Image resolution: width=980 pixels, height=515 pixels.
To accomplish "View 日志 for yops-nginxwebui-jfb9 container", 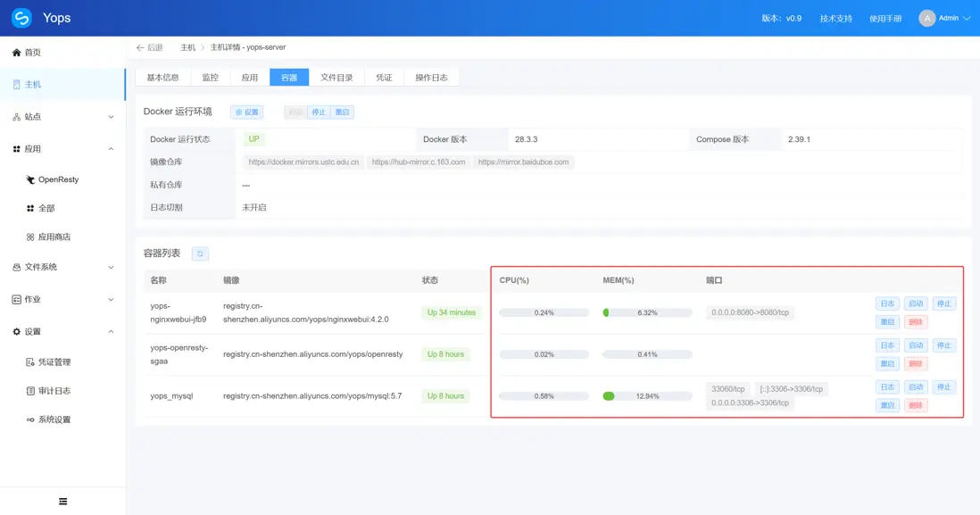I will (x=887, y=303).
